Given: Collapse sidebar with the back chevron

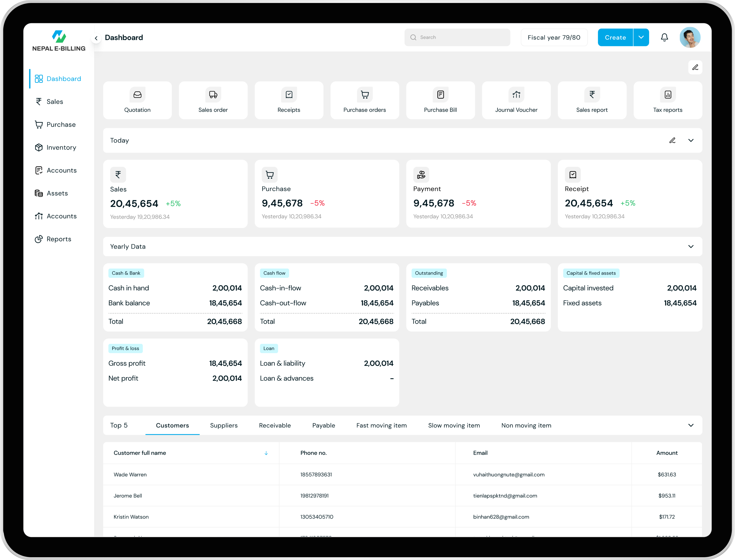Looking at the screenshot, I should coord(96,38).
